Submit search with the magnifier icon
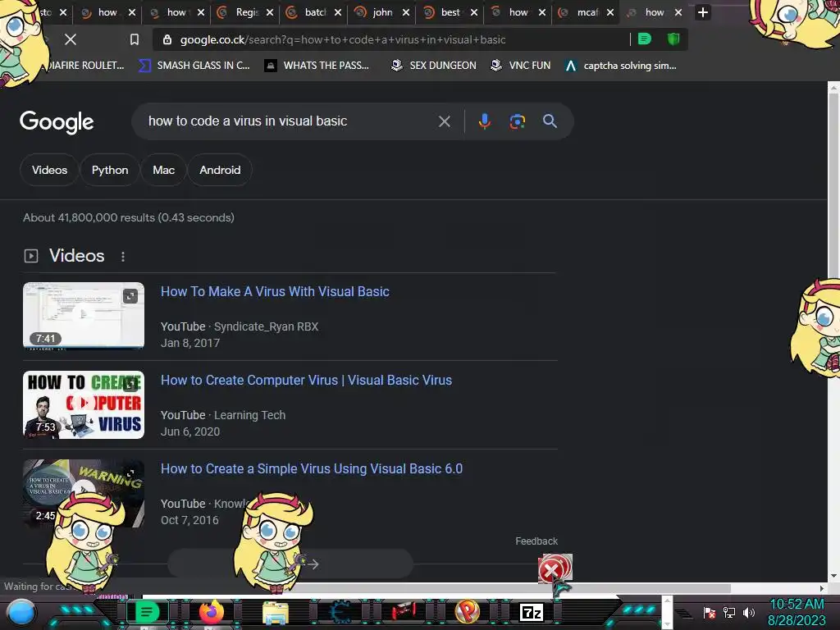The height and width of the screenshot is (630, 840). click(x=550, y=121)
